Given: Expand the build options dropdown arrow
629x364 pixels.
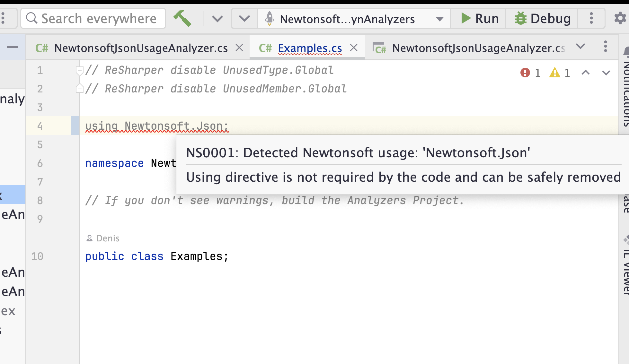Looking at the screenshot, I should (x=217, y=19).
